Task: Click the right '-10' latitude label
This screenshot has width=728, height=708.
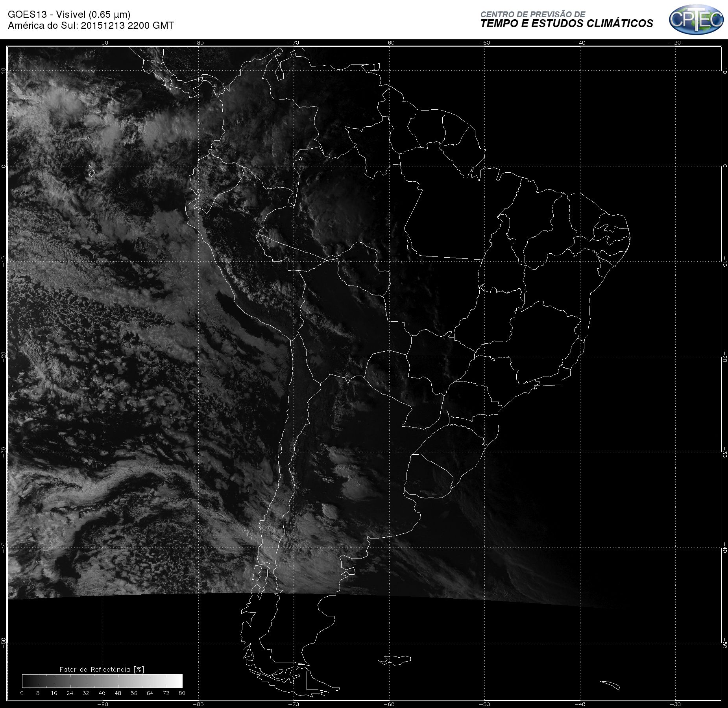Action: (724, 262)
